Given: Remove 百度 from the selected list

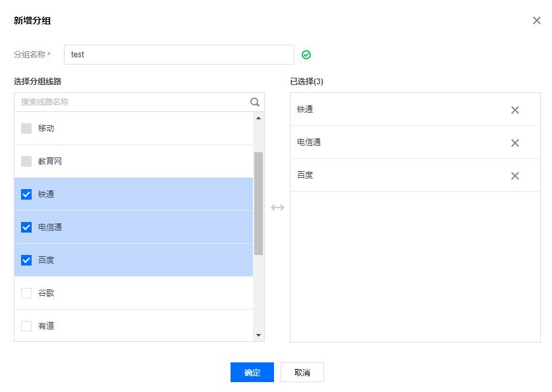Looking at the screenshot, I should pos(514,176).
